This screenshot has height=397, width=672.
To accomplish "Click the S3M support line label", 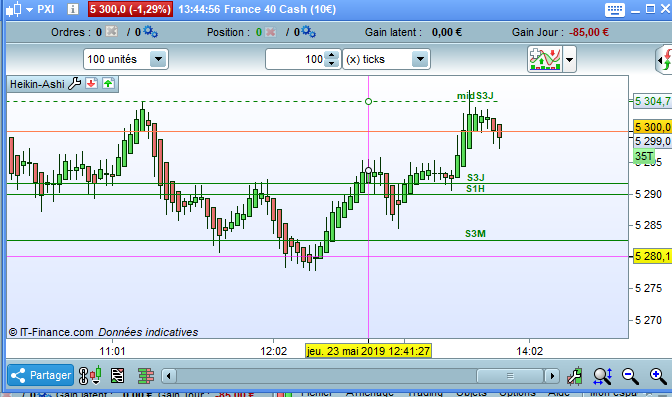I will (475, 234).
